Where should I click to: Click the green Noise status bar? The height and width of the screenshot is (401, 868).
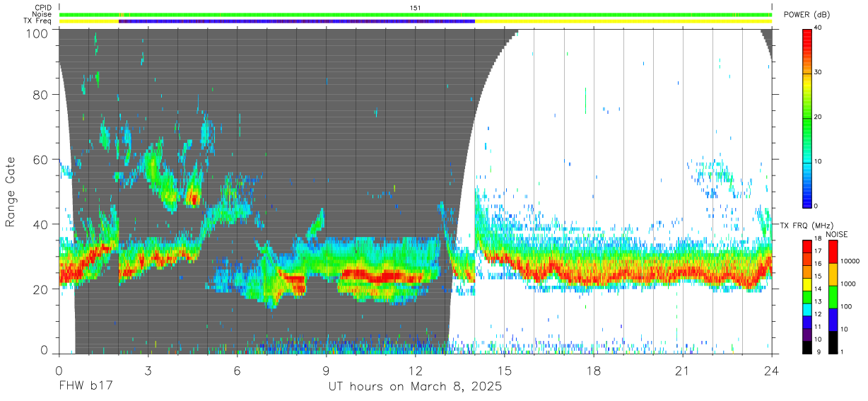(x=416, y=14)
